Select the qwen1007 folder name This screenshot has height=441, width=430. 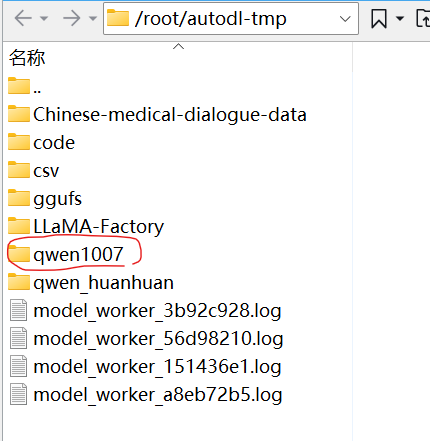[78, 255]
